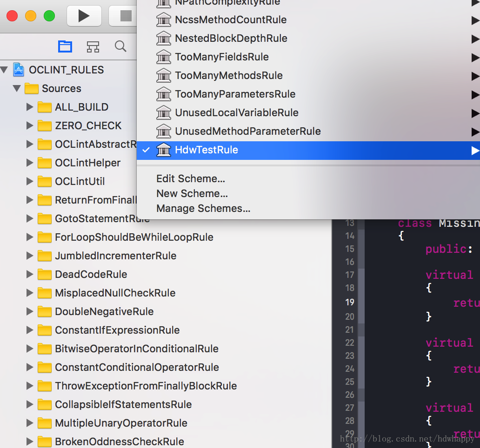Choose the TooManyFieldsRule scheme
Screen dimensions: 480x448
coord(308,57)
